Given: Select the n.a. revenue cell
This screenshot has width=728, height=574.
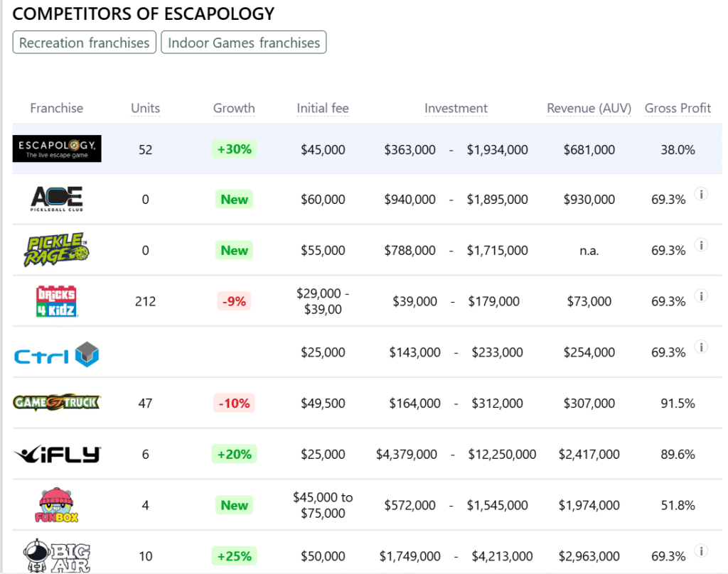Looking at the screenshot, I should point(589,251).
